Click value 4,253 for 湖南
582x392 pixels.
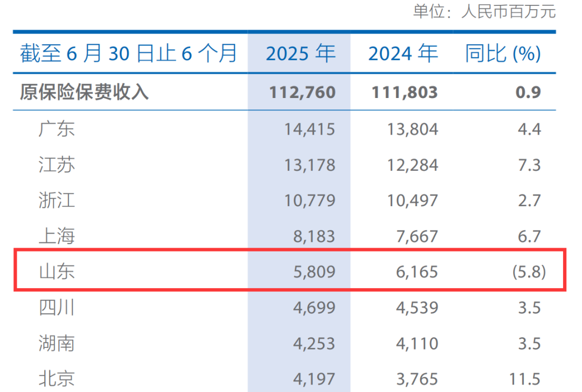point(314,344)
